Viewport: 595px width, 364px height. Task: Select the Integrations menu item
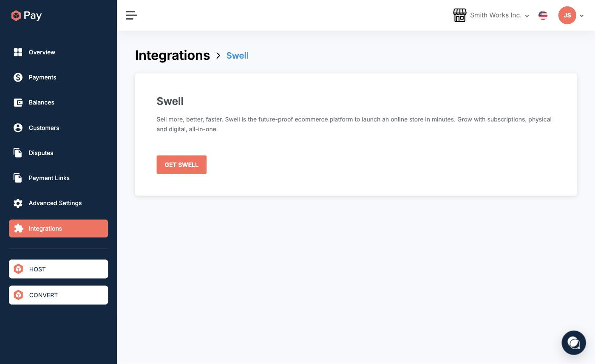pos(59,229)
